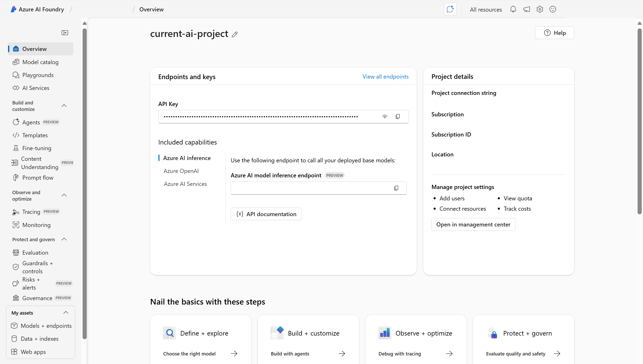643x364 pixels.
Task: Click the sidebar vertical scrollbar
Action: 85,184
